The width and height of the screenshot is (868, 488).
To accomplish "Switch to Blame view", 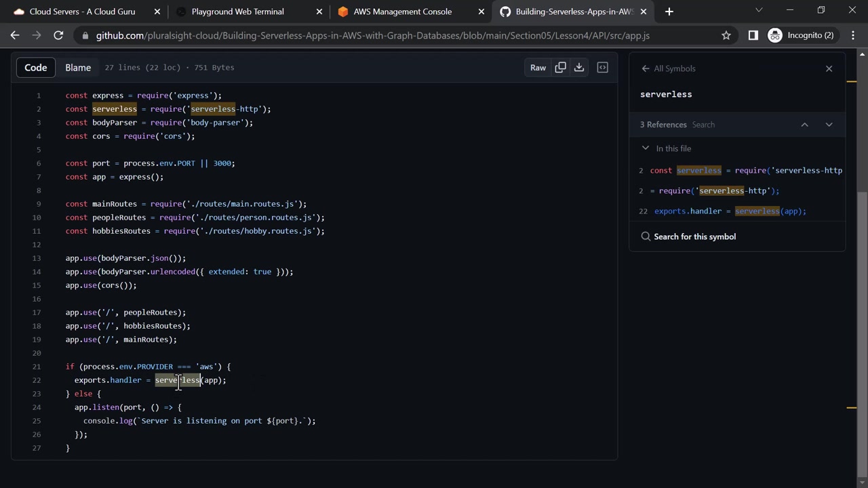I will 78,67.
